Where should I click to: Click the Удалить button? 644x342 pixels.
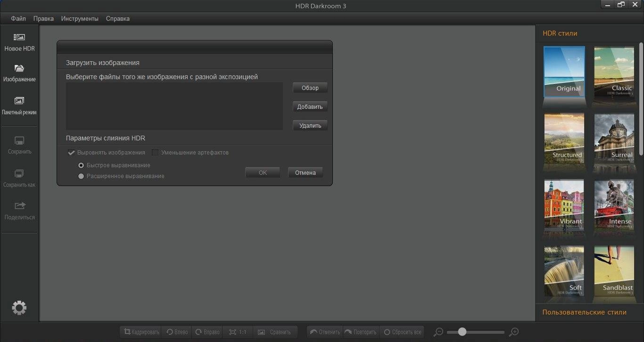(x=310, y=125)
